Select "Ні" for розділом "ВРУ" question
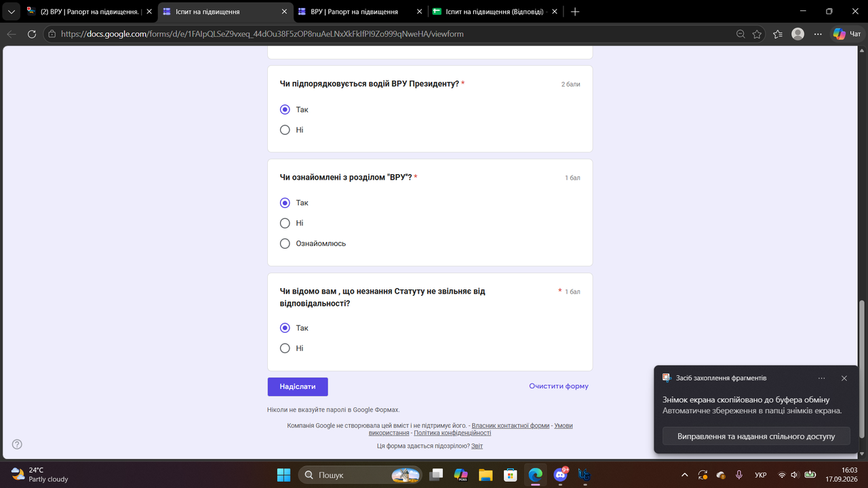Screen dimensions: 868x488 coord(285,223)
